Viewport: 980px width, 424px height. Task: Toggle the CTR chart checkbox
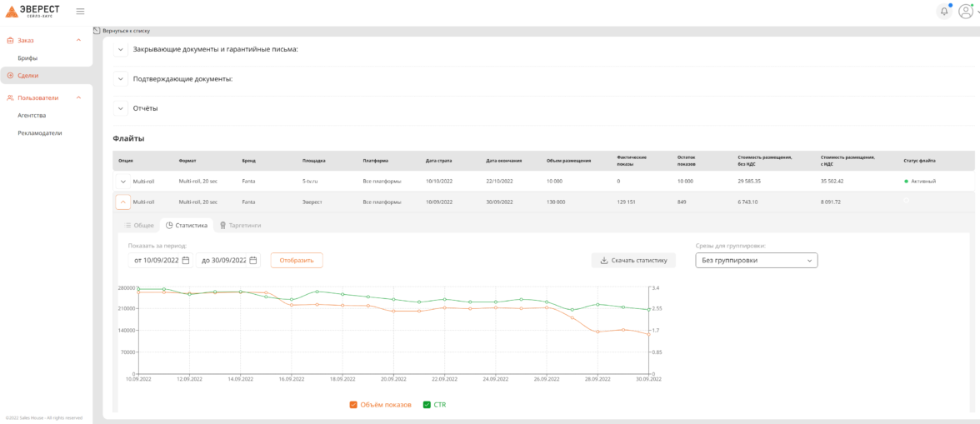[x=427, y=405]
